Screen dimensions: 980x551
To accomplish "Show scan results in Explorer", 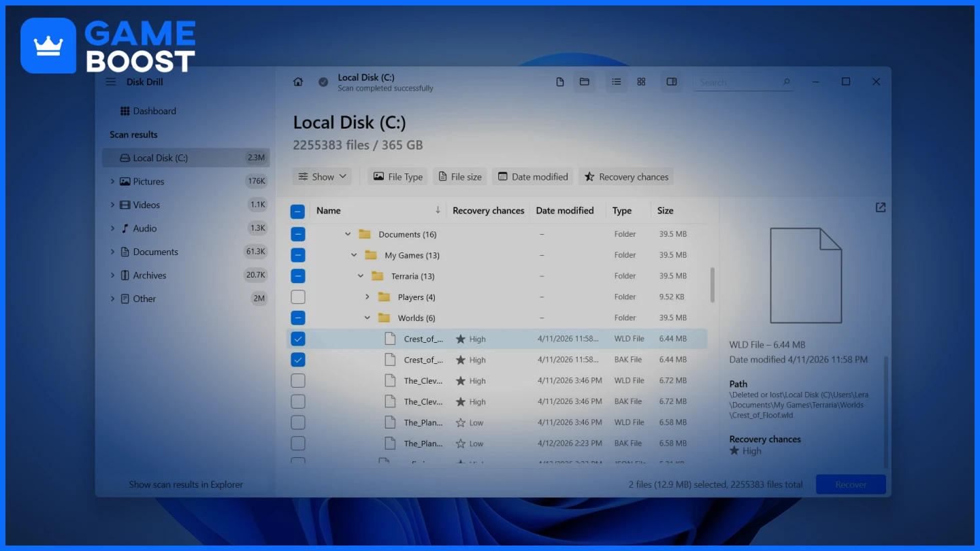I will [x=186, y=484].
